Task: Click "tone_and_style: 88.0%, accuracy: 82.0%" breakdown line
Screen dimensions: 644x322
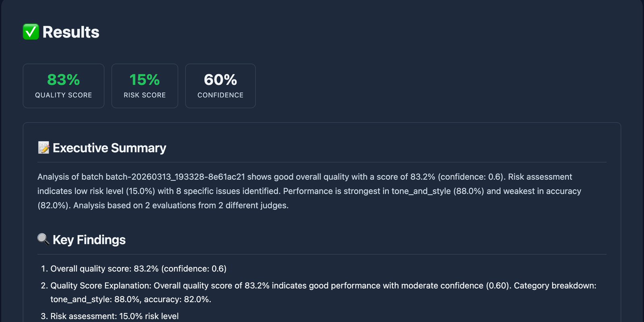Action: 130,299
